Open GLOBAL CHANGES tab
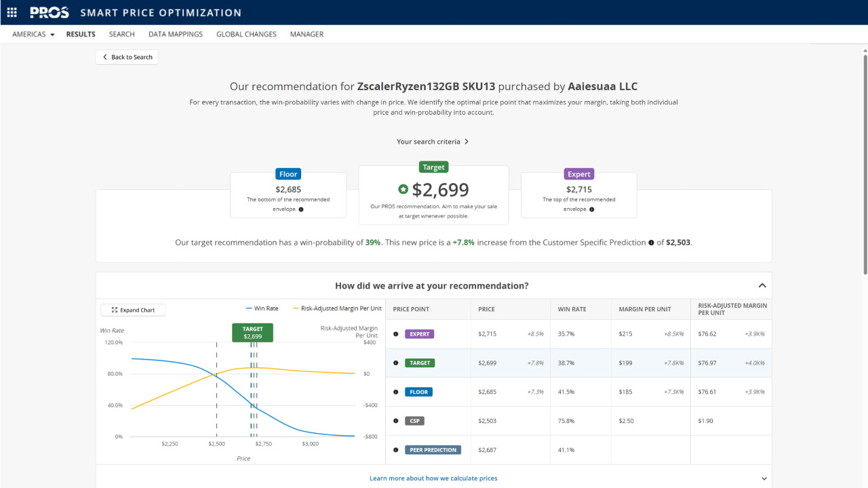The height and width of the screenshot is (488, 868). [246, 35]
